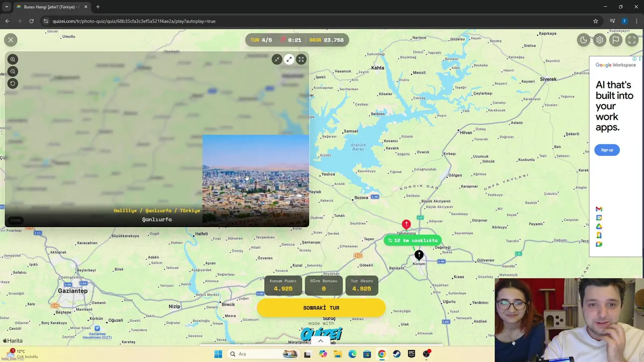Open quiz settings gear icon

point(600,40)
